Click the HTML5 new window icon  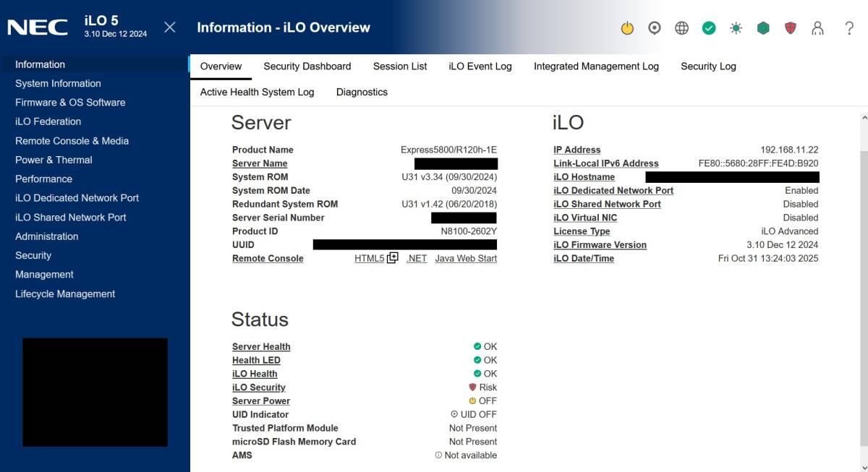tap(393, 258)
